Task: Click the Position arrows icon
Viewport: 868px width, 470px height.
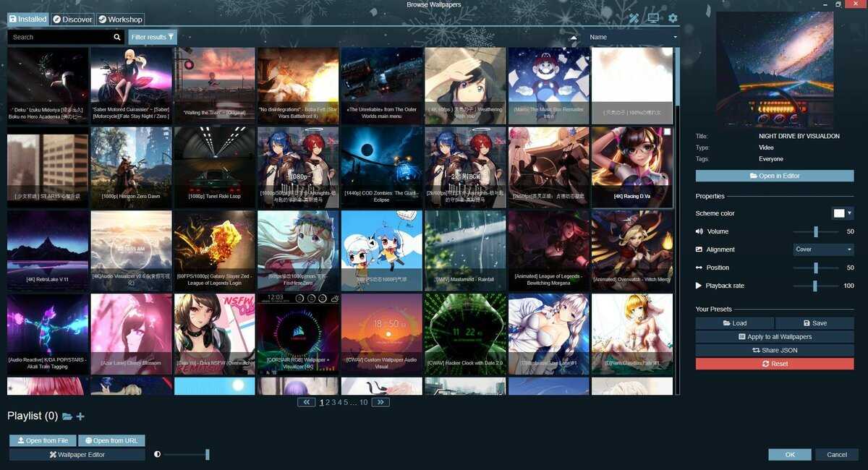Action: pyautogui.click(x=699, y=268)
